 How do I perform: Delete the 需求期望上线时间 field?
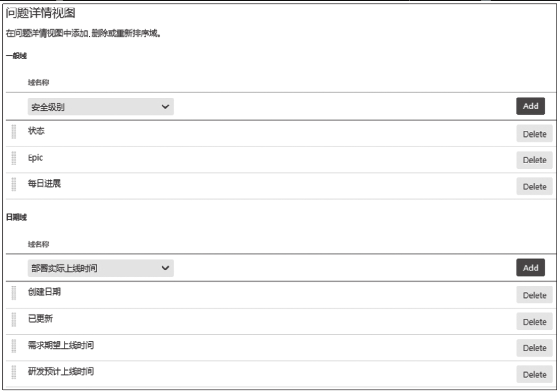click(534, 348)
